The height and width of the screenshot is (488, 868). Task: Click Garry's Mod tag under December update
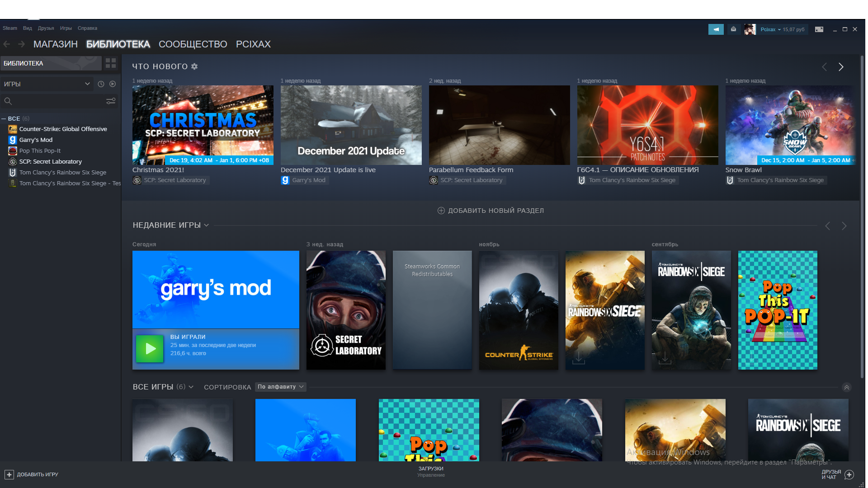pyautogui.click(x=304, y=180)
